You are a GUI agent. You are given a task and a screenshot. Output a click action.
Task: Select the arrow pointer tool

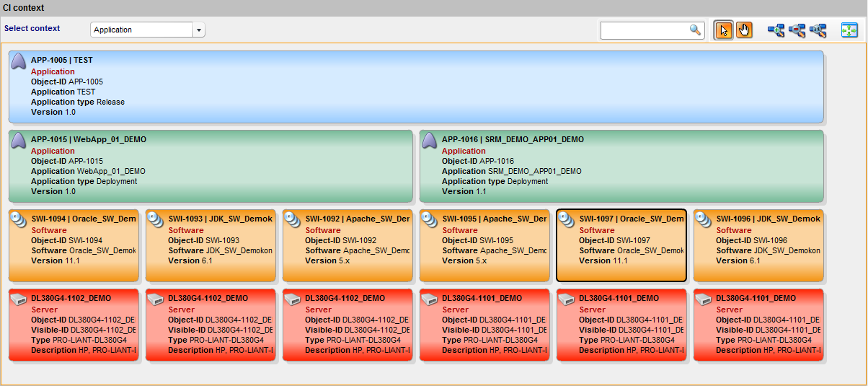(724, 30)
